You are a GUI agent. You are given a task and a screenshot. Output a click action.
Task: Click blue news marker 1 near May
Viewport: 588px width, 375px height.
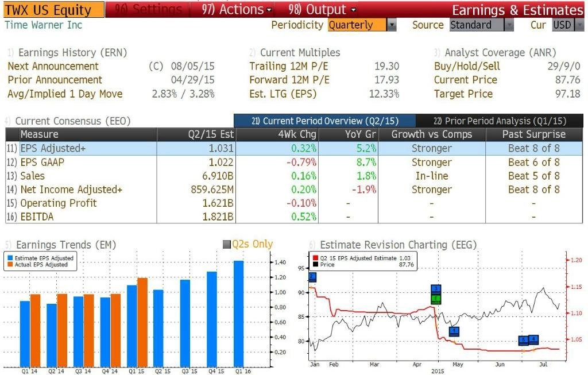[x=454, y=331]
